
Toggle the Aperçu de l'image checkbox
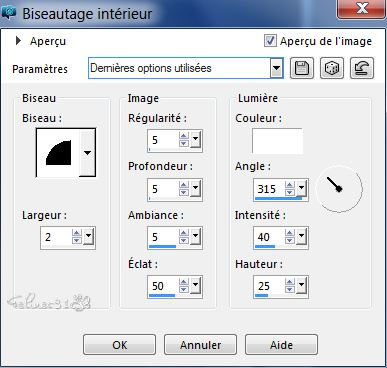[270, 41]
